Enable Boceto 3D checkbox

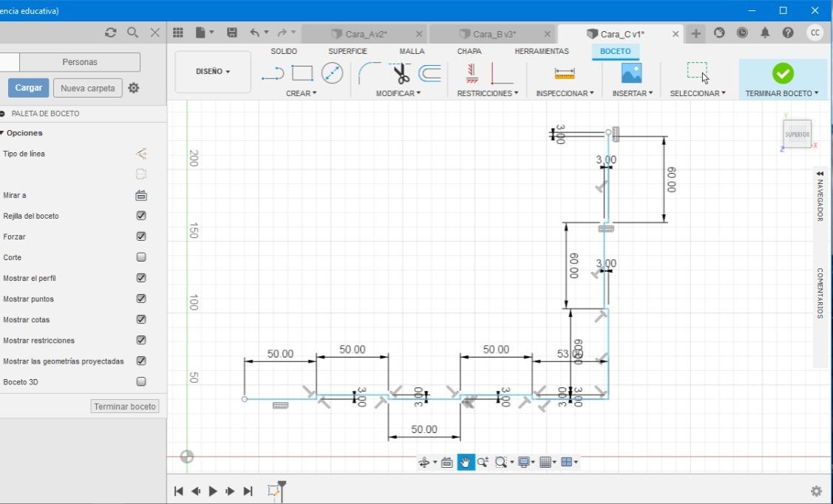coord(140,381)
